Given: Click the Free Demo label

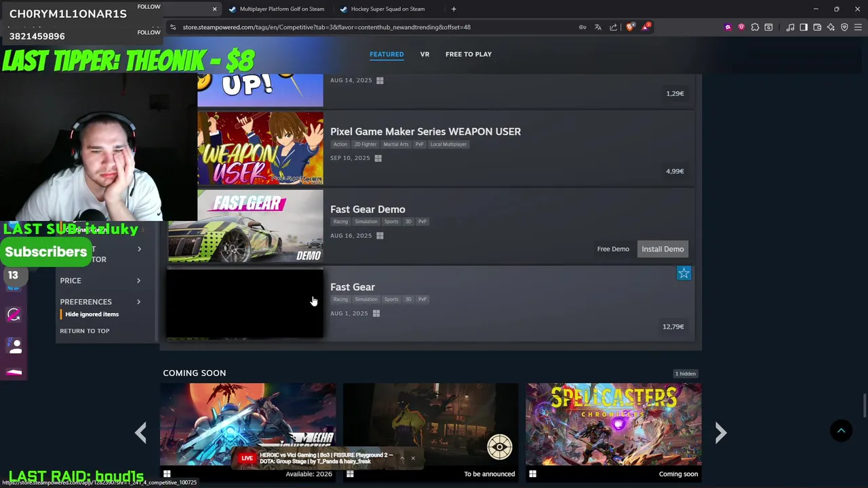Looking at the screenshot, I should coord(613,249).
